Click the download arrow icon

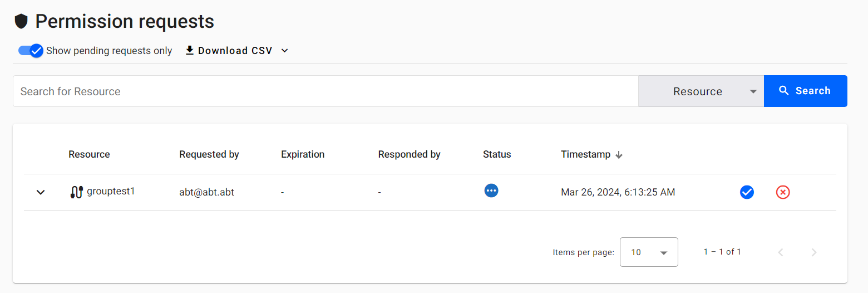pyautogui.click(x=190, y=51)
